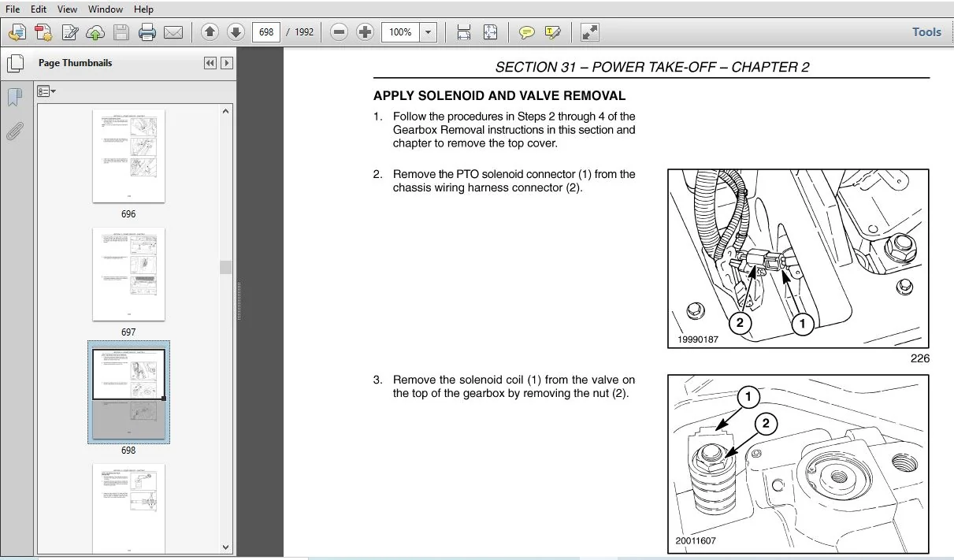The width and height of the screenshot is (954, 560).
Task: Click the Print icon
Action: pyautogui.click(x=147, y=32)
